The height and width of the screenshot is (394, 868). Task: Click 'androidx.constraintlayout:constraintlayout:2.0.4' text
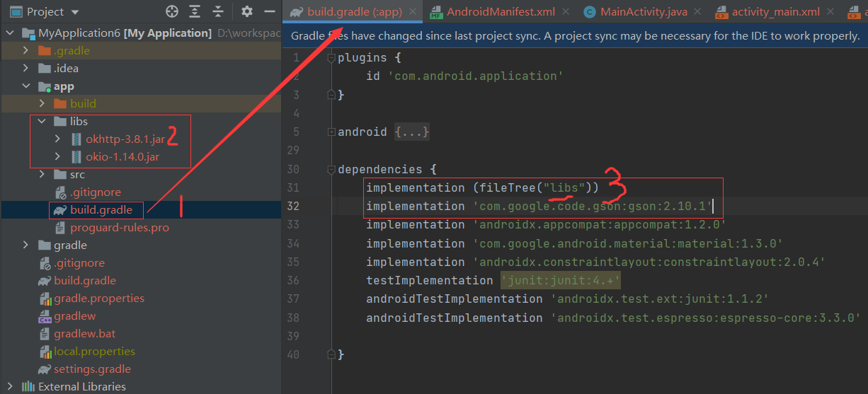(649, 262)
